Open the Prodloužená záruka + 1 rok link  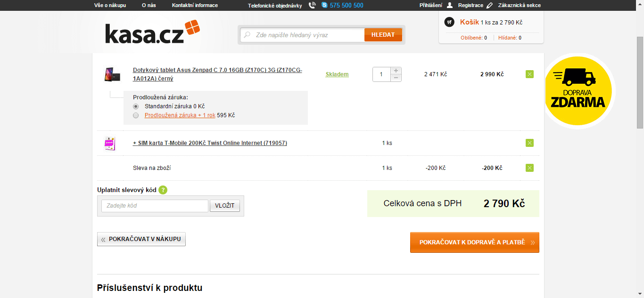coord(180,115)
